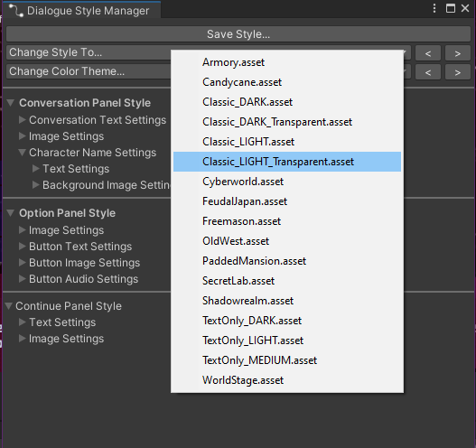This screenshot has width=476, height=448.
Task: Click next color theme arrow button
Action: coord(458,72)
